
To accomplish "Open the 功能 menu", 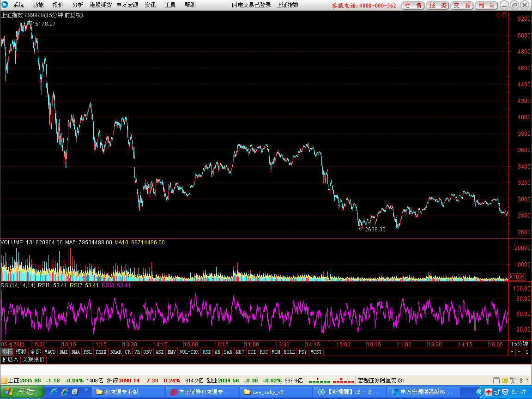I will pos(38,5).
